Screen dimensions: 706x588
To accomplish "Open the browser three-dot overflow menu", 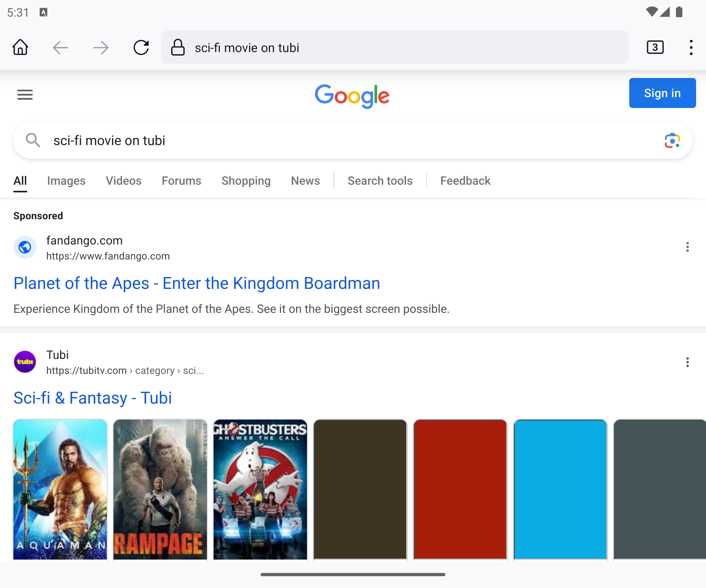I will 691,47.
